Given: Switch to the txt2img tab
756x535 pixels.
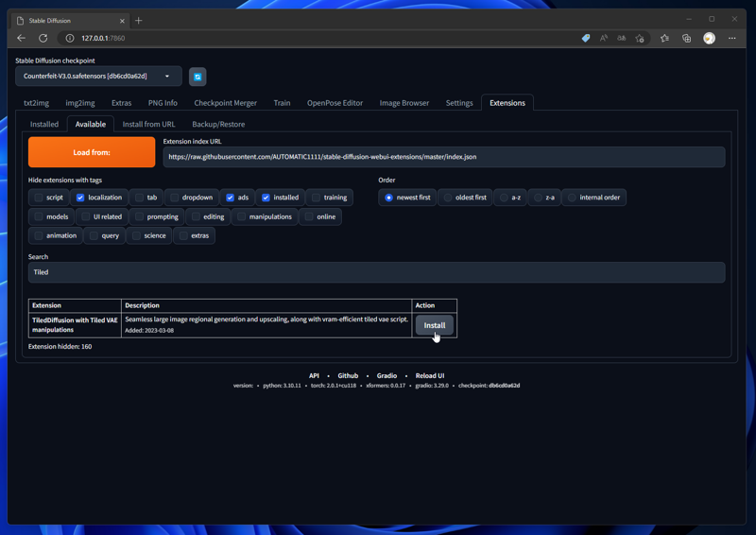Looking at the screenshot, I should tap(36, 103).
